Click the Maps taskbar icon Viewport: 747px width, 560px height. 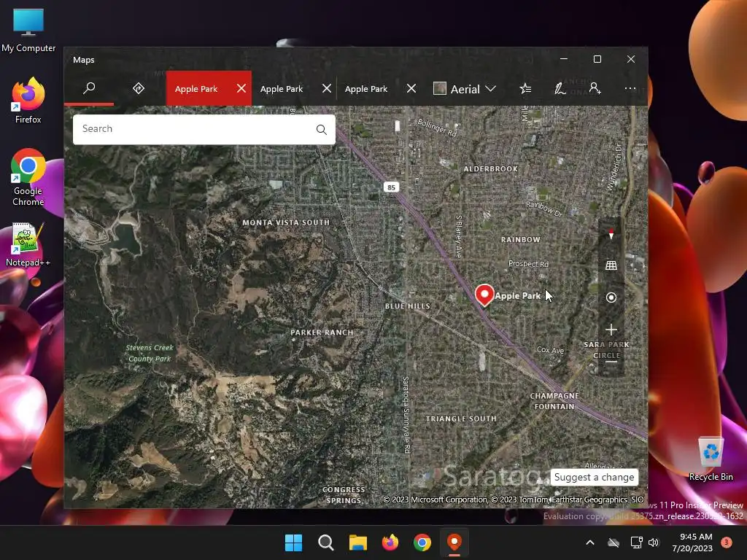[x=454, y=542]
